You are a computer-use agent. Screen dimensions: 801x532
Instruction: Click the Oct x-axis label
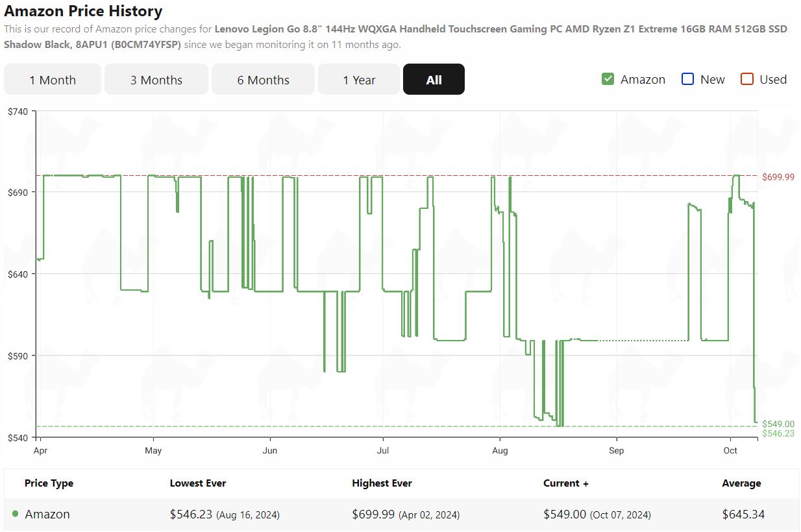[x=730, y=450]
